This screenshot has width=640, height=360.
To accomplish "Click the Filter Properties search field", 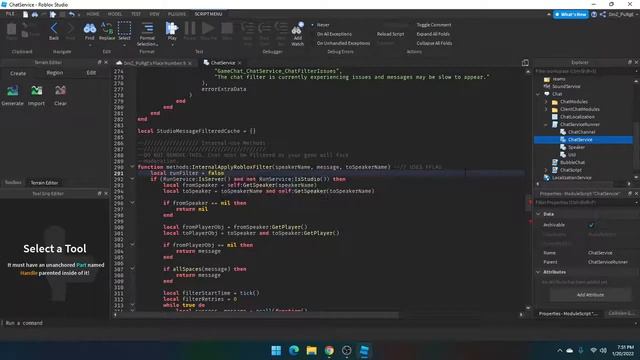I will pos(584,202).
